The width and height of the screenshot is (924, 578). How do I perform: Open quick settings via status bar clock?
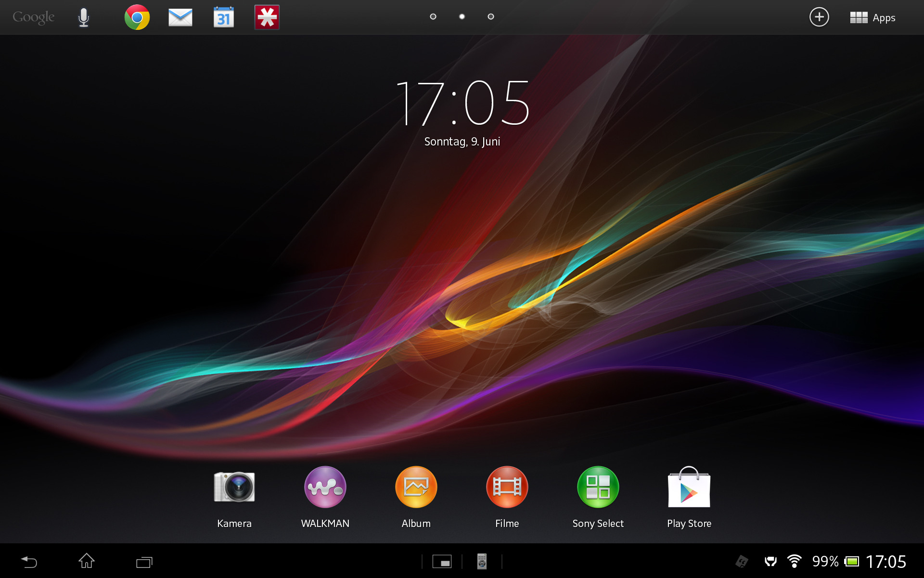886,562
